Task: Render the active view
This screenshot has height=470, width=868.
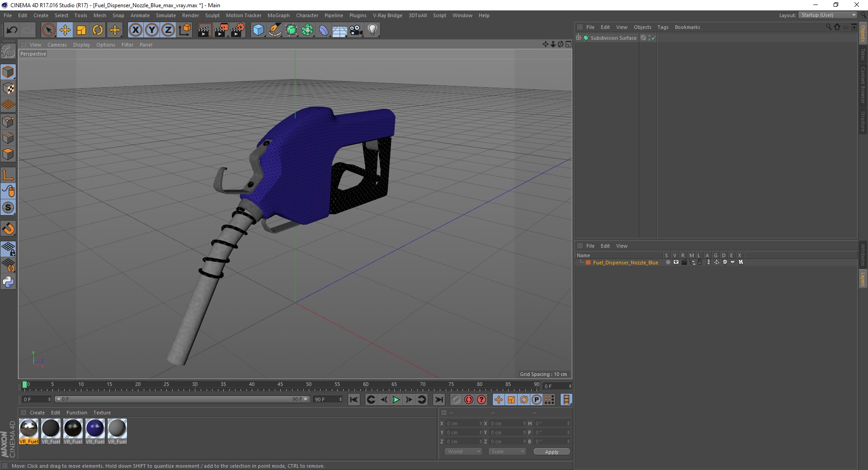Action: [204, 30]
